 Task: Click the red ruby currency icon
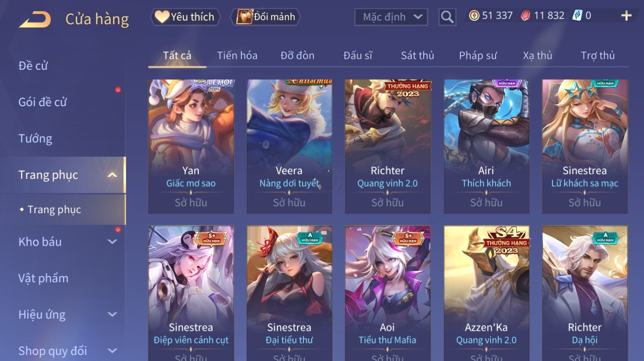coord(525,16)
